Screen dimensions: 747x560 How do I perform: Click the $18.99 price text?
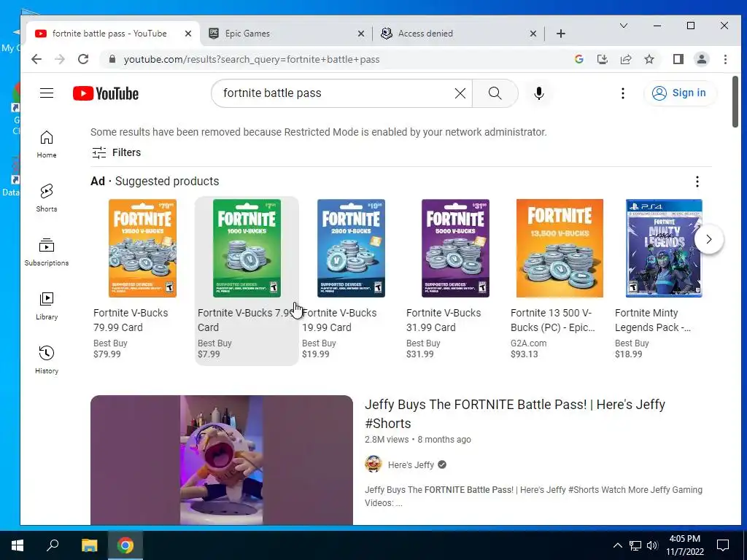pyautogui.click(x=628, y=354)
